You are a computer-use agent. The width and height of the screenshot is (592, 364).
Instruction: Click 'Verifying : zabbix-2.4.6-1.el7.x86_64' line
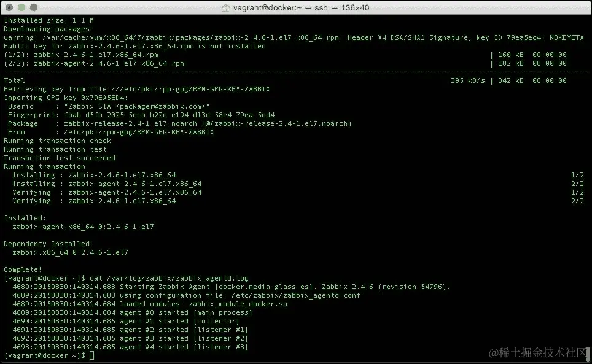pos(95,201)
